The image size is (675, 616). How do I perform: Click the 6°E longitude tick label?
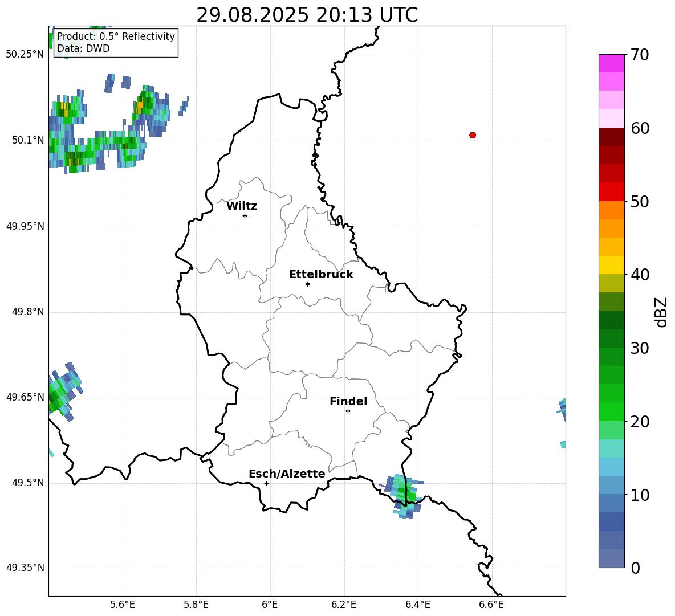pyautogui.click(x=270, y=605)
